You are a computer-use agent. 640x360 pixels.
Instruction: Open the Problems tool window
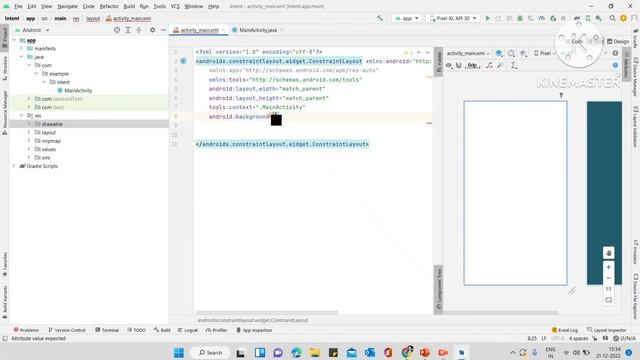(x=26, y=330)
